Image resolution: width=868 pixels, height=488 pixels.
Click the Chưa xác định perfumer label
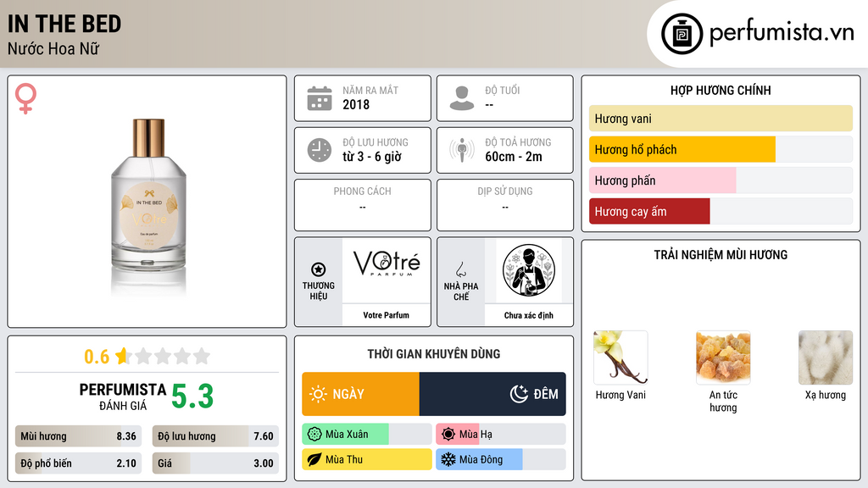tap(529, 315)
